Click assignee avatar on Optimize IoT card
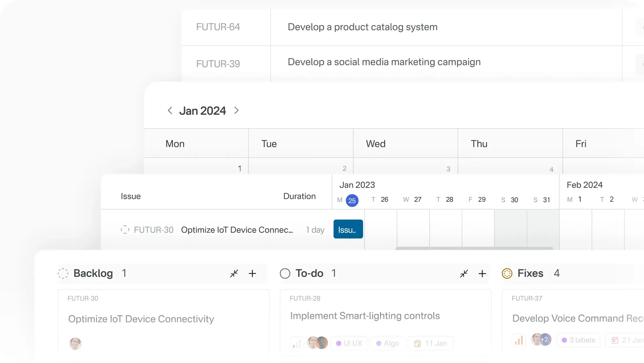 click(x=75, y=344)
